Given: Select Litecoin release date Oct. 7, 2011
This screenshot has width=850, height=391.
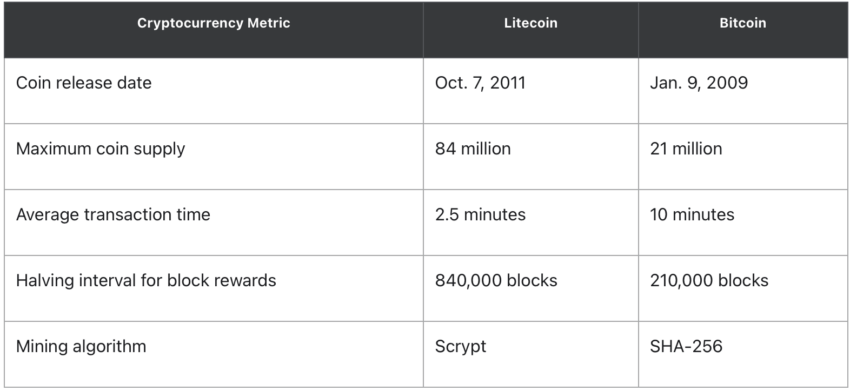Looking at the screenshot, I should point(480,83).
